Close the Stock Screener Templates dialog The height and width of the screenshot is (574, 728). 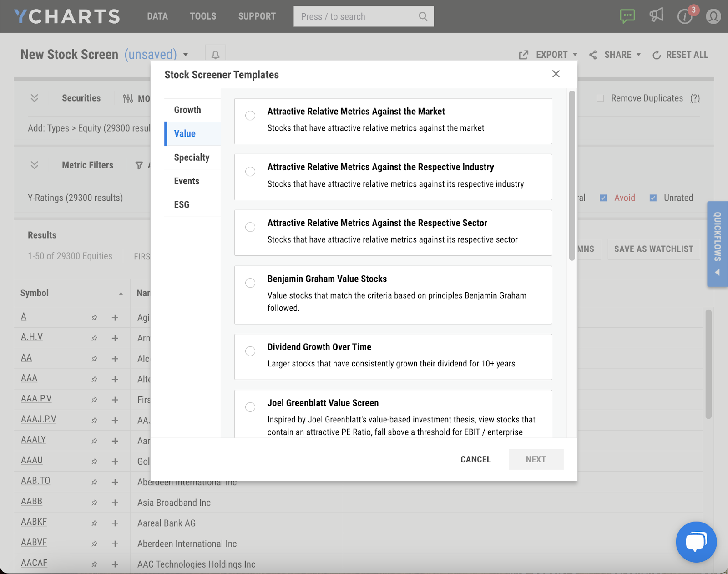coord(556,74)
